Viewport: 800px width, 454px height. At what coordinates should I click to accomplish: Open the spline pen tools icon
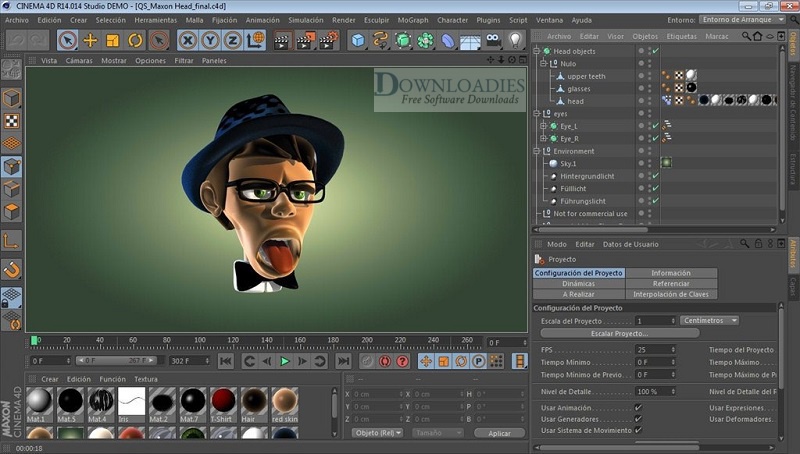[381, 40]
